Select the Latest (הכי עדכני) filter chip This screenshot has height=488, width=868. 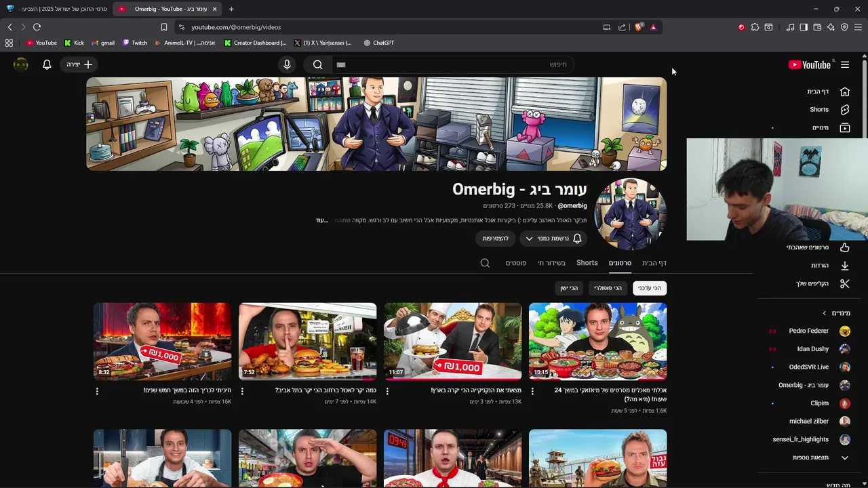tap(650, 288)
